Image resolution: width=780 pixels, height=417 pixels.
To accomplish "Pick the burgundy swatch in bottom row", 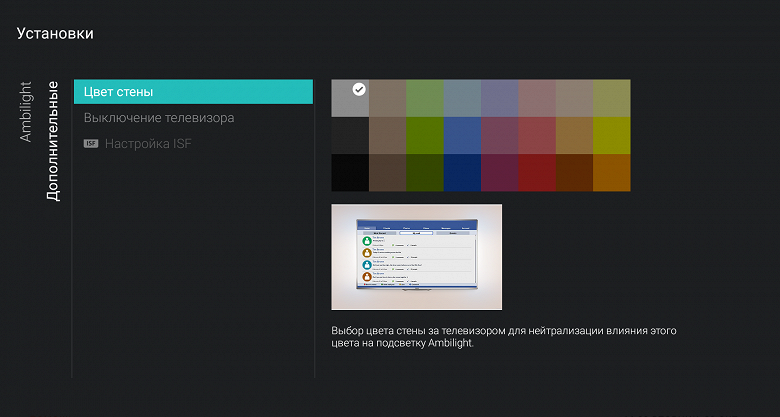I will (500, 172).
